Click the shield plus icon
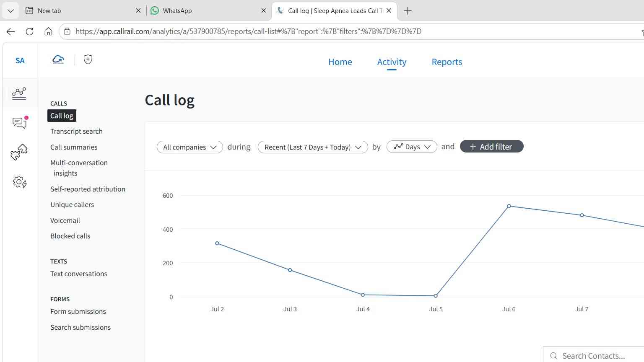This screenshot has height=362, width=644. click(88, 59)
